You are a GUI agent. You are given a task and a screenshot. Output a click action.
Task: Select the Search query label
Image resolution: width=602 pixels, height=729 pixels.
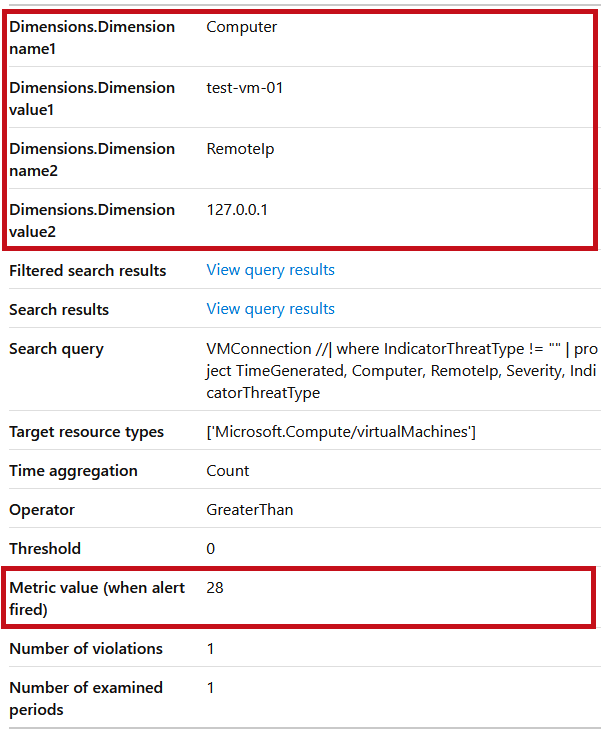click(x=56, y=349)
